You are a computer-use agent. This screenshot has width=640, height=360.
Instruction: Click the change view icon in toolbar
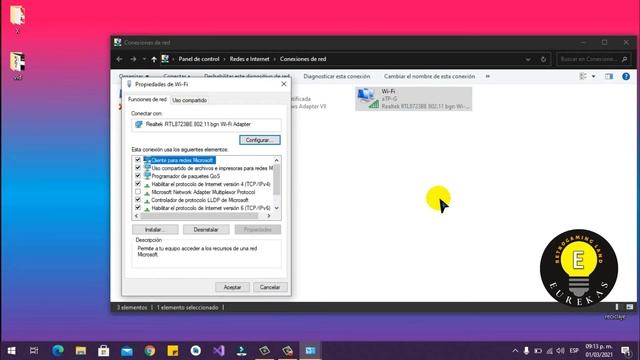(x=583, y=76)
